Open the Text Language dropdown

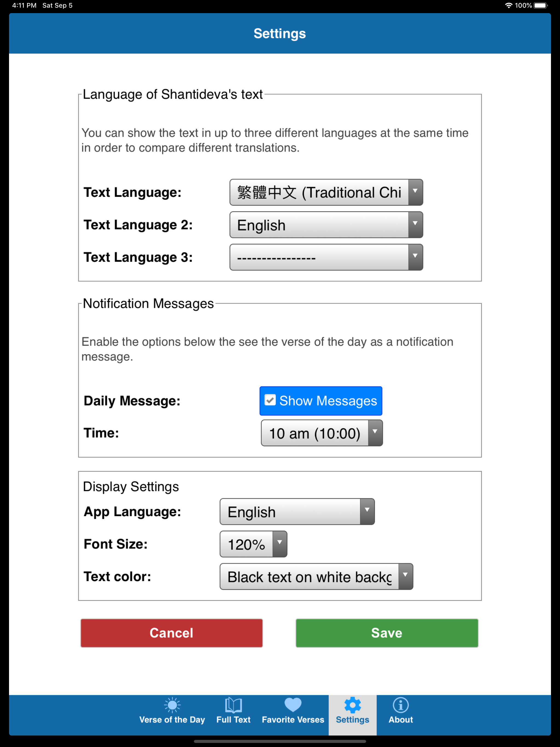(326, 192)
